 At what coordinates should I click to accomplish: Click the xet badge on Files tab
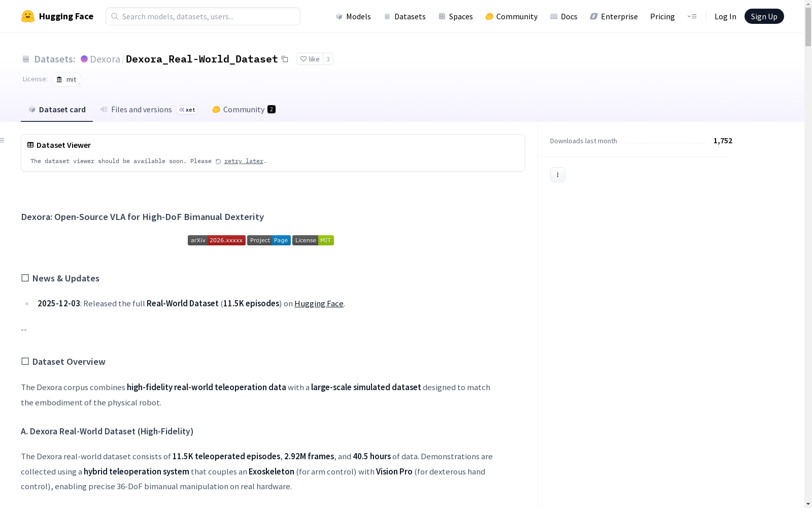[187, 110]
